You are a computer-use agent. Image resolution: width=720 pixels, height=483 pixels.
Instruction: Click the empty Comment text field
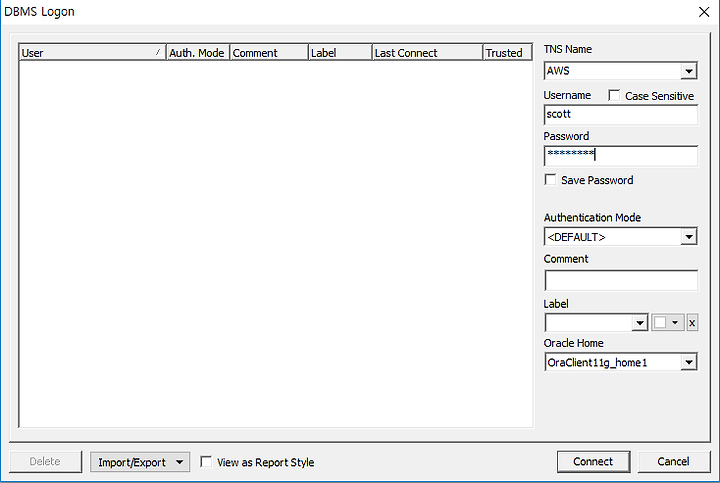click(620, 280)
